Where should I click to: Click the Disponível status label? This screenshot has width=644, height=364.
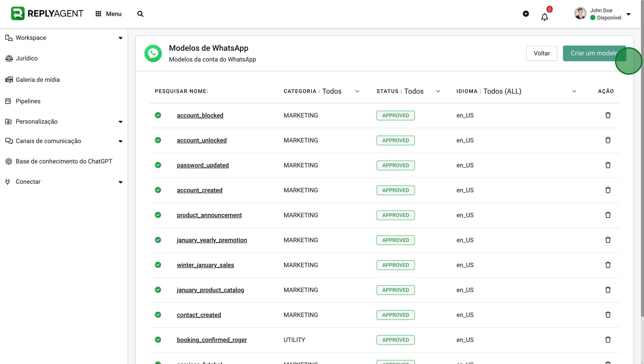pos(609,18)
